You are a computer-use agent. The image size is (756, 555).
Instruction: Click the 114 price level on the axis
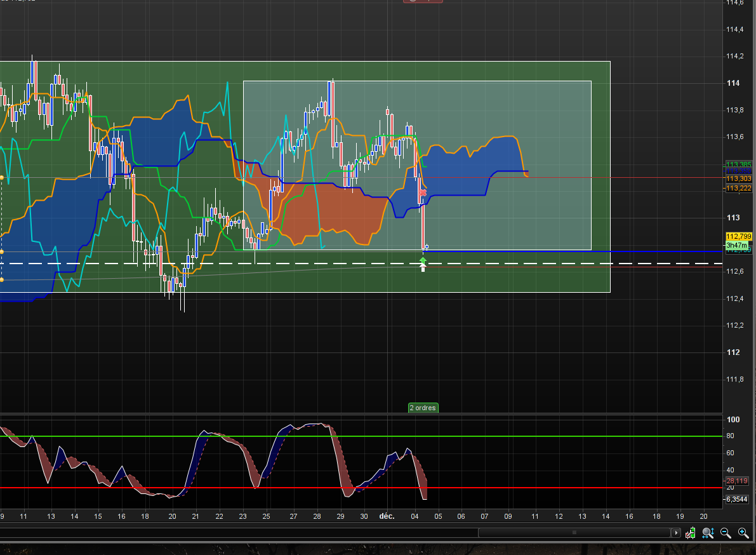coord(733,83)
